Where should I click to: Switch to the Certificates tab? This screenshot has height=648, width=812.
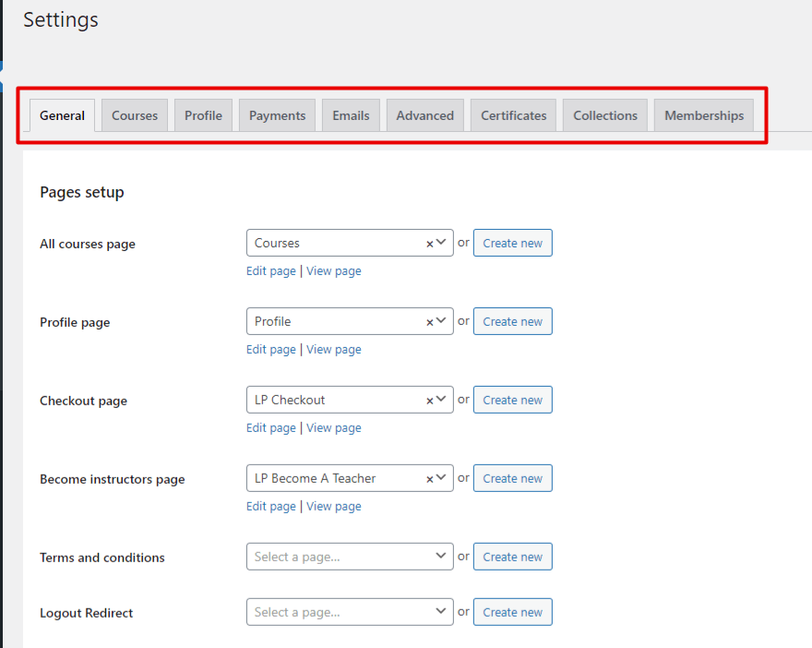click(x=513, y=115)
